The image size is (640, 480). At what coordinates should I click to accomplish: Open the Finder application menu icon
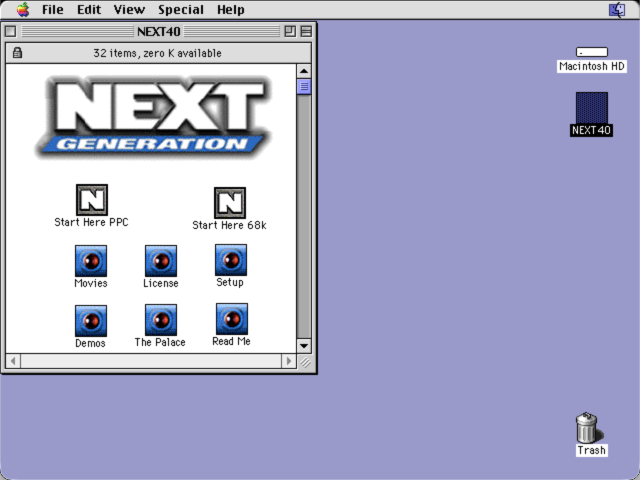(x=617, y=9)
